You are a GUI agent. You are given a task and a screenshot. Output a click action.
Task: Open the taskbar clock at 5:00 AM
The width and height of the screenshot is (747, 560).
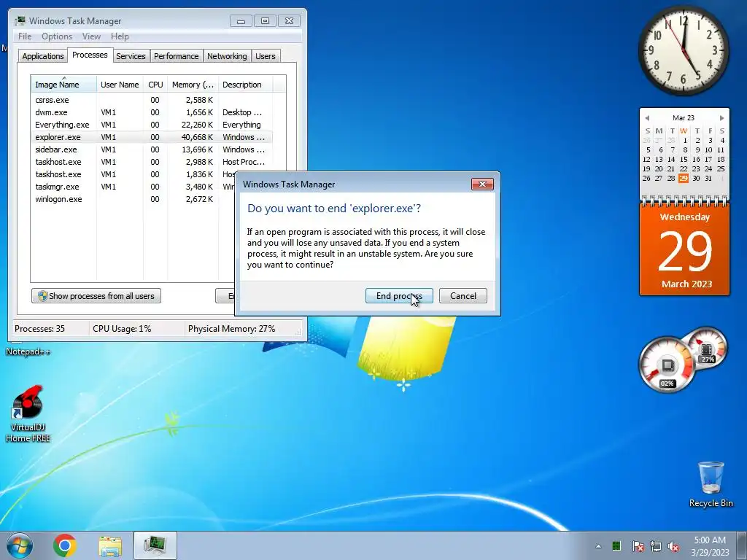(710, 546)
